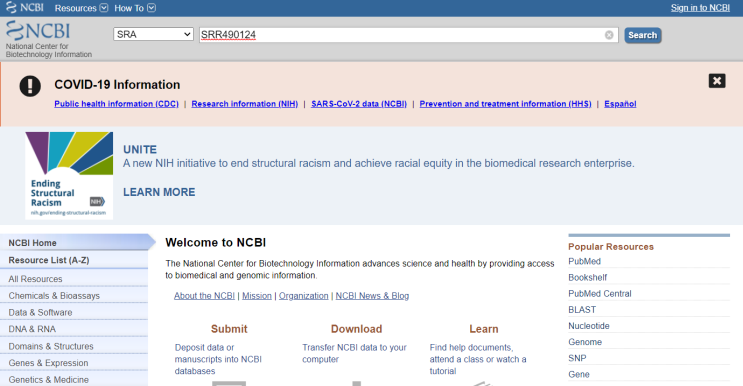The image size is (743, 386).
Task: Open PubMed Central in Popular Resources
Action: 600,294
